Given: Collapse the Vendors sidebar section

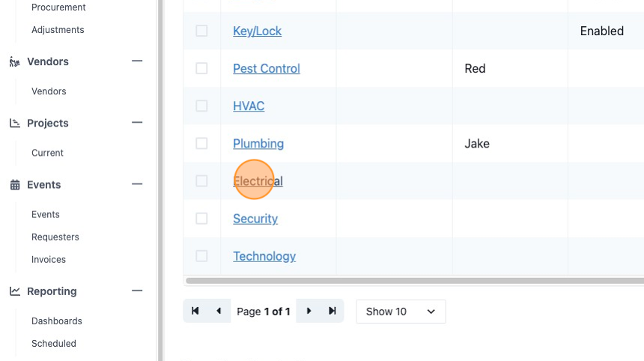Looking at the screenshot, I should [x=137, y=61].
